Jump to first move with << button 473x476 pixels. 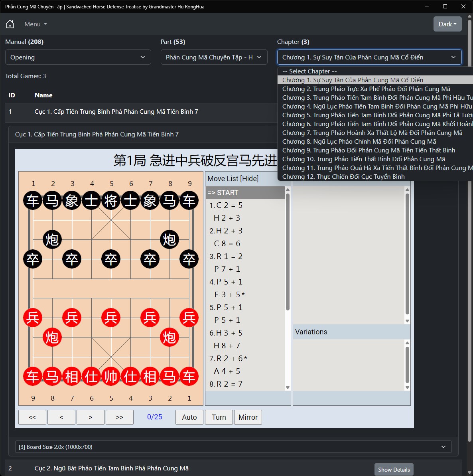(32, 417)
